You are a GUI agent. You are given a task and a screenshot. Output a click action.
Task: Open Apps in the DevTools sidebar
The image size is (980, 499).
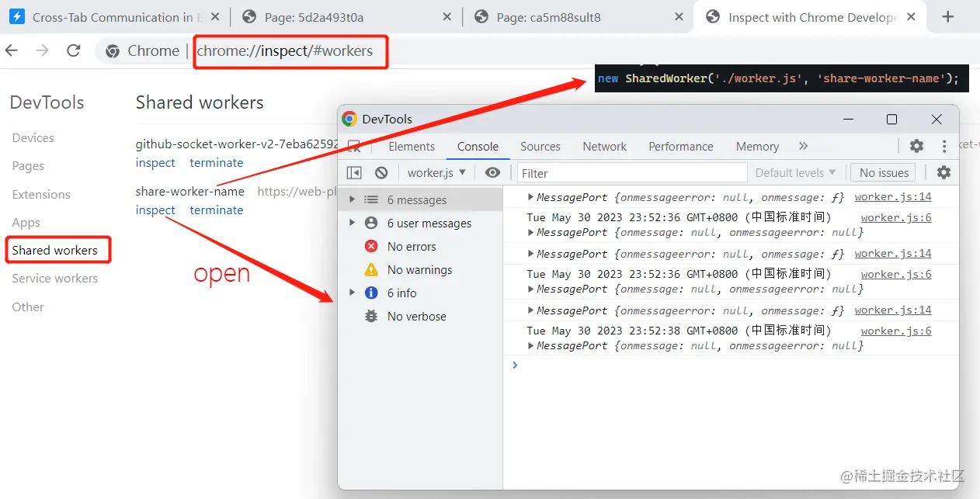pos(26,223)
